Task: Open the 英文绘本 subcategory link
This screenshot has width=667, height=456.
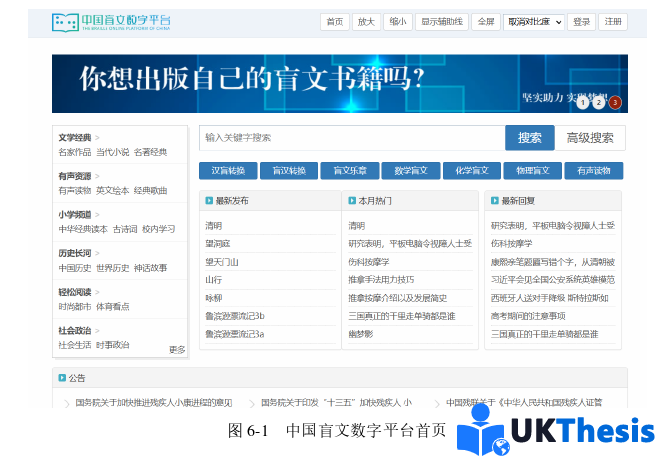Action: pos(113,191)
